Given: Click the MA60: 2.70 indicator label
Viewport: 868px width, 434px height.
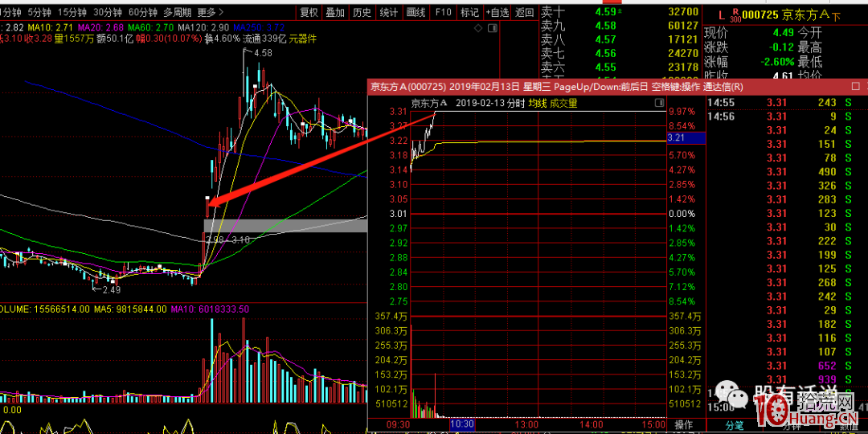Looking at the screenshot, I should coord(151,27).
